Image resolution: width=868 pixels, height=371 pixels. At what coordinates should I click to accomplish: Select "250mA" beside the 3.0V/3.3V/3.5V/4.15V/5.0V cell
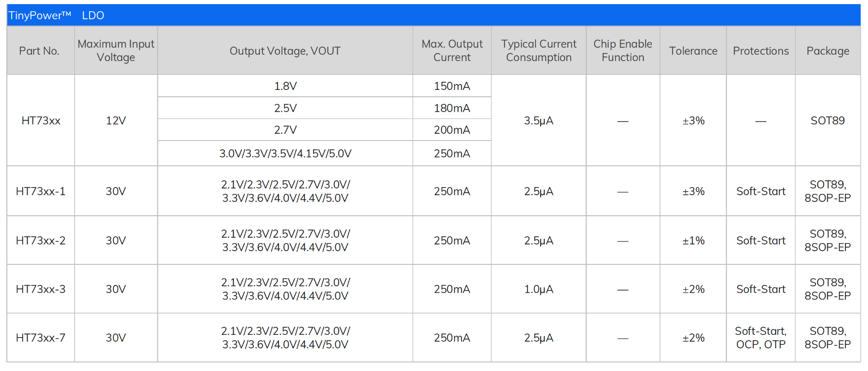tap(452, 154)
